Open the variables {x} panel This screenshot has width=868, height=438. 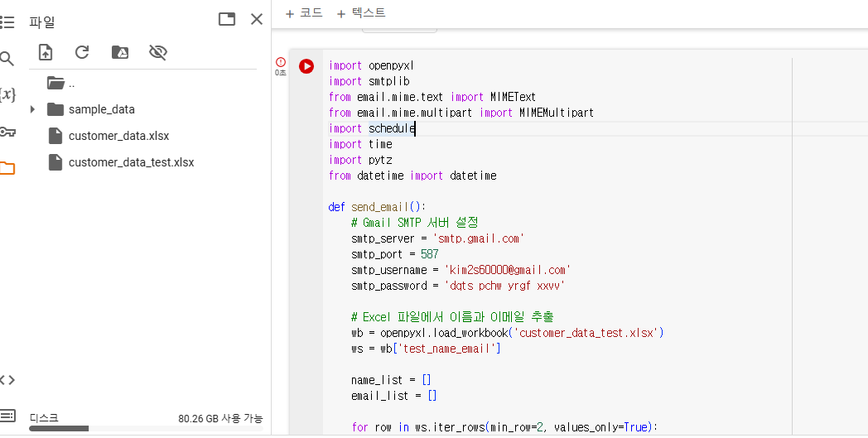pos(7,94)
